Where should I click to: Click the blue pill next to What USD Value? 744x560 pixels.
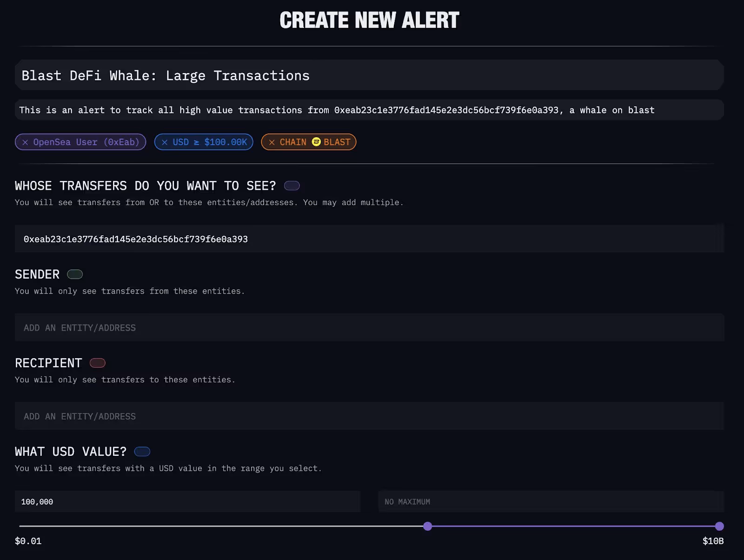coord(142,452)
